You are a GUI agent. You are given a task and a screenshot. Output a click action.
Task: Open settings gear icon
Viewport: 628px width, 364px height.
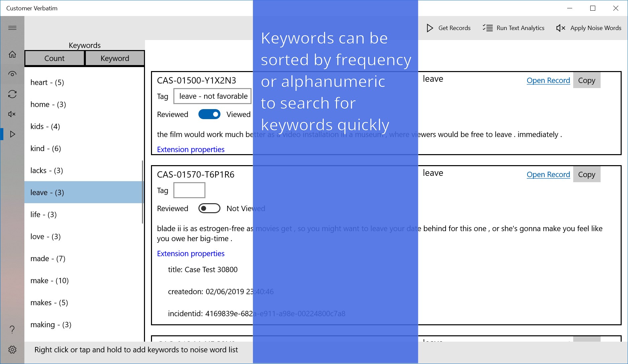(12, 350)
